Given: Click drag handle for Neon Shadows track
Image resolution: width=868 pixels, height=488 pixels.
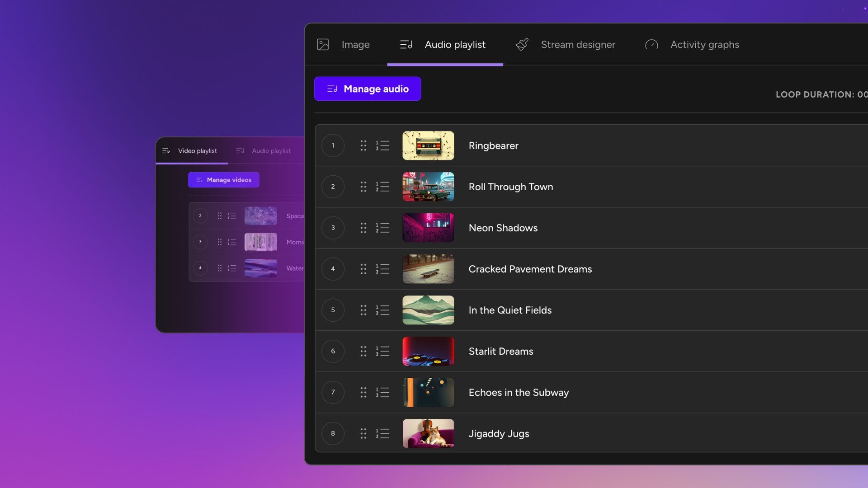Looking at the screenshot, I should (x=363, y=228).
